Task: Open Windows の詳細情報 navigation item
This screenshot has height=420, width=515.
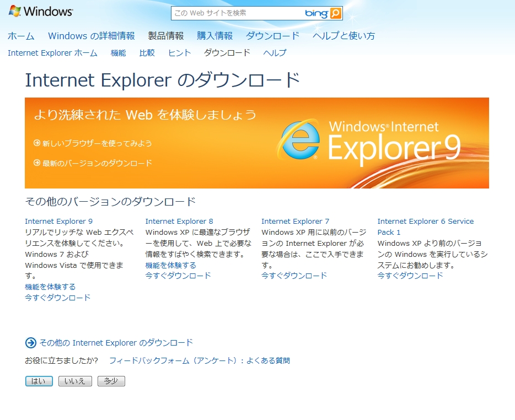Action: click(92, 36)
